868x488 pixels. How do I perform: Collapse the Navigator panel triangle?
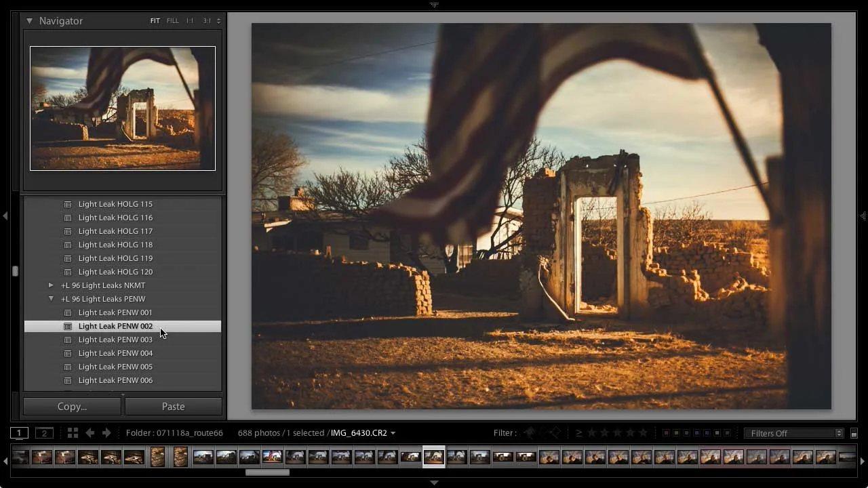[29, 21]
